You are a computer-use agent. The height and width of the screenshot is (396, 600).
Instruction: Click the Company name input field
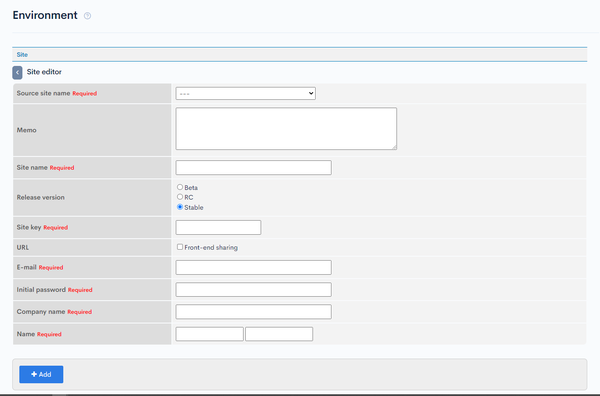point(253,312)
